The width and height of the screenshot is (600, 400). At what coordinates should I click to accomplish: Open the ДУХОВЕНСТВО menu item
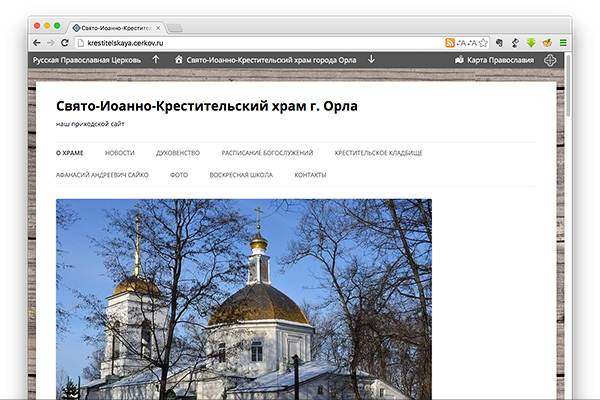(178, 153)
